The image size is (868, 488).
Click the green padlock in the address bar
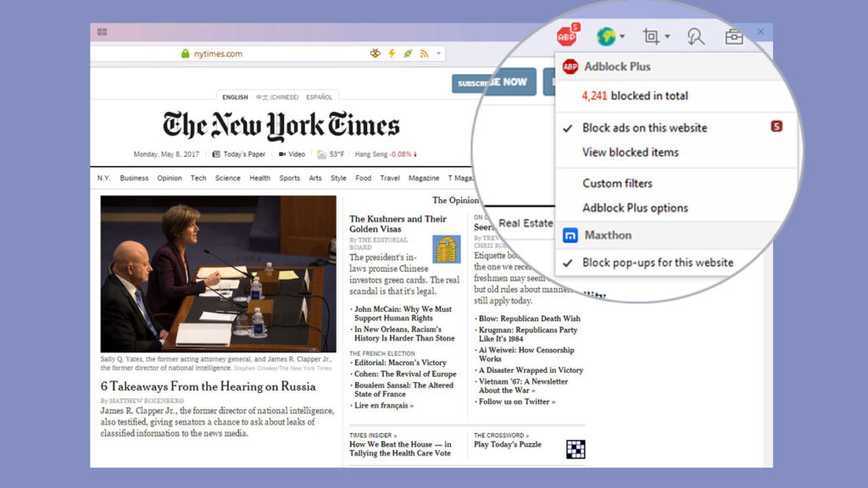click(x=184, y=53)
